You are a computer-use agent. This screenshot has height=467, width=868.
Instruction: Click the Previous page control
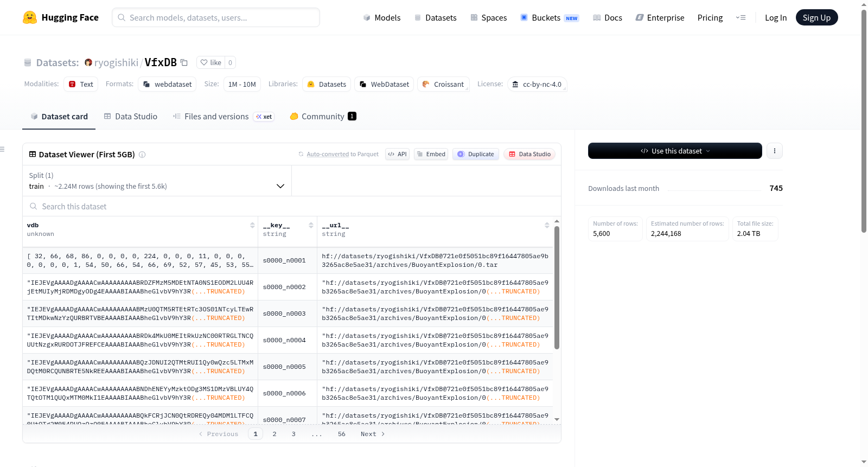[219, 434]
